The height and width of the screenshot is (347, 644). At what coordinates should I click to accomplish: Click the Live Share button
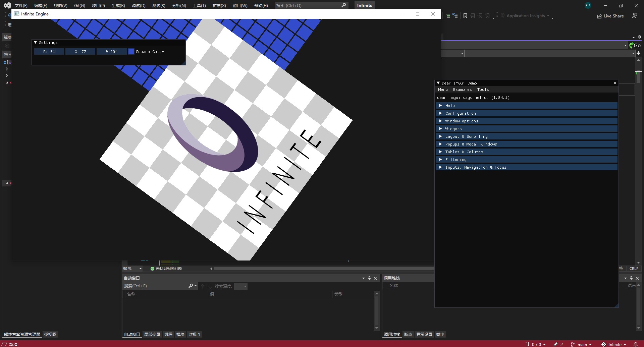click(x=610, y=16)
